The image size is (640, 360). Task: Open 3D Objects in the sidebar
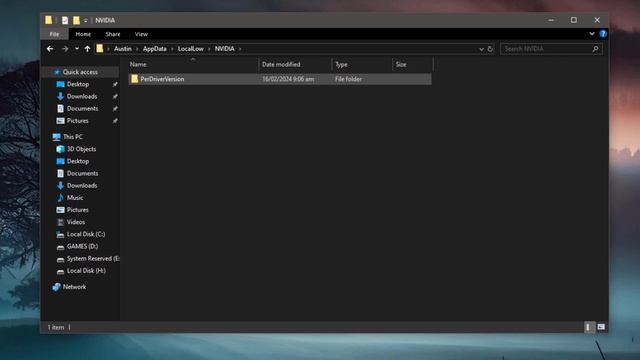pos(81,149)
